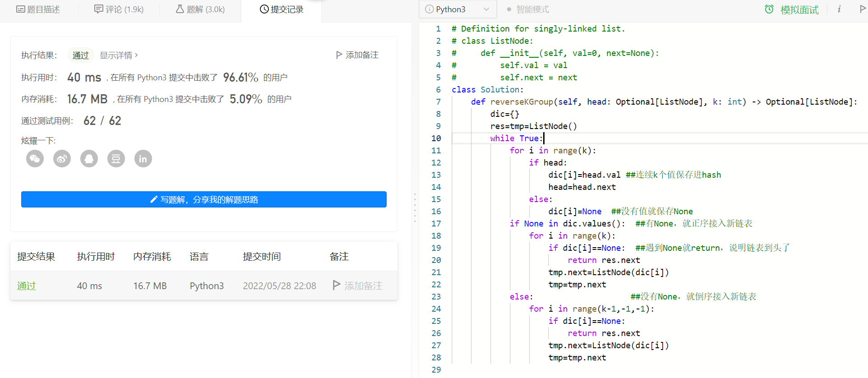Viewport: 868px width, 378px height.
Task: Click the Python3 cell in submission row
Action: [207, 286]
